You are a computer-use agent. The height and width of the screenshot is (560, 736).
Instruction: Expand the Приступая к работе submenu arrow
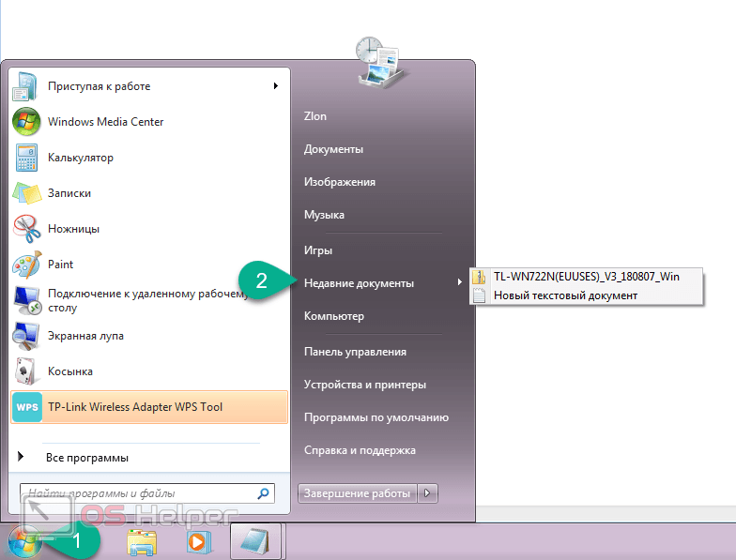276,86
